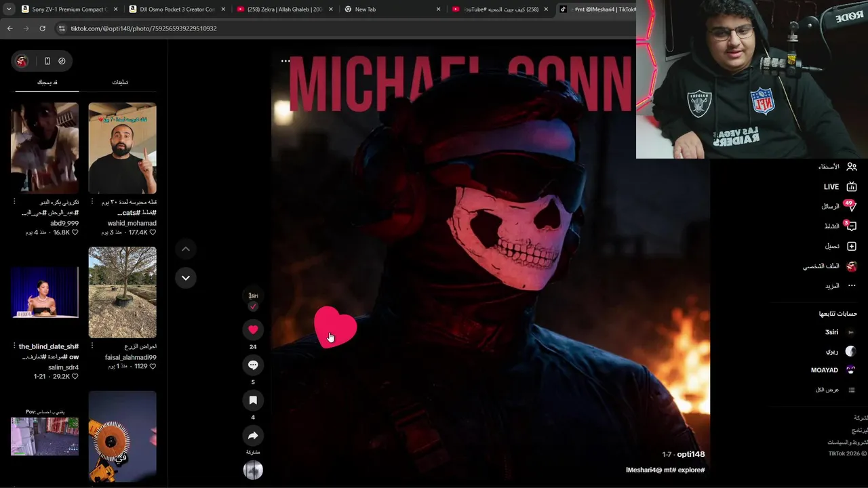Open the three-dot options over the photo
This screenshot has height=488, width=868.
tap(285, 60)
